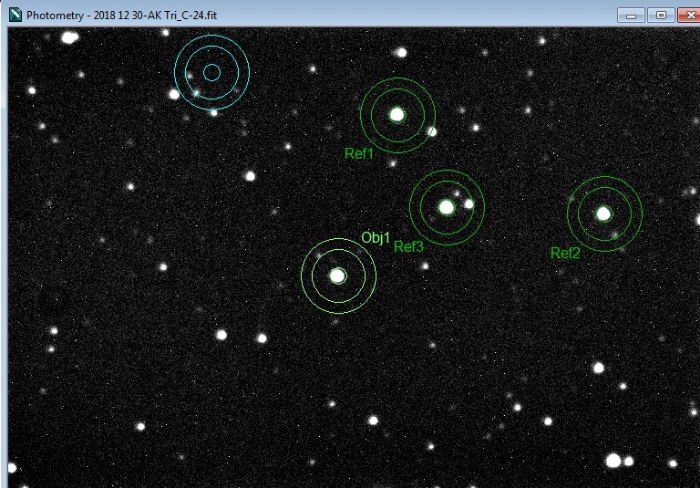Select the Ref1 reference star
The width and height of the screenshot is (700, 488).
pyautogui.click(x=397, y=115)
